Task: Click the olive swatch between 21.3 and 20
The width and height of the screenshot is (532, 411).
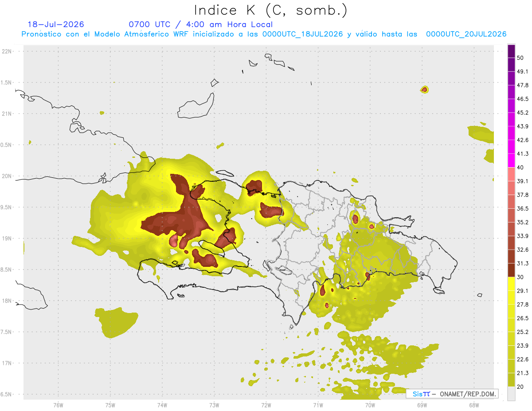Action: tap(511, 380)
